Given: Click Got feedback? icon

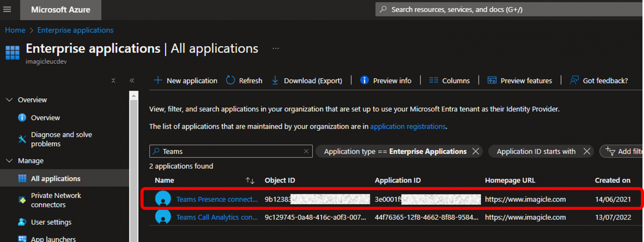Looking at the screenshot, I should 574,80.
